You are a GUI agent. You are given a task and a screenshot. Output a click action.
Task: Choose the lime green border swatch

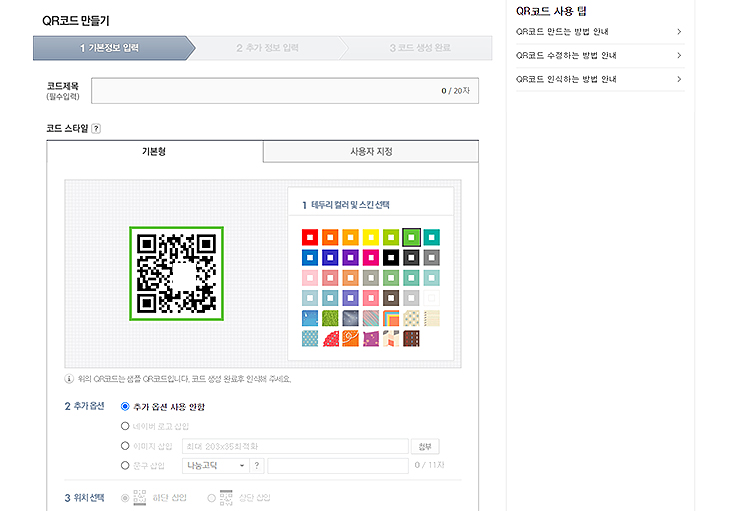391,237
